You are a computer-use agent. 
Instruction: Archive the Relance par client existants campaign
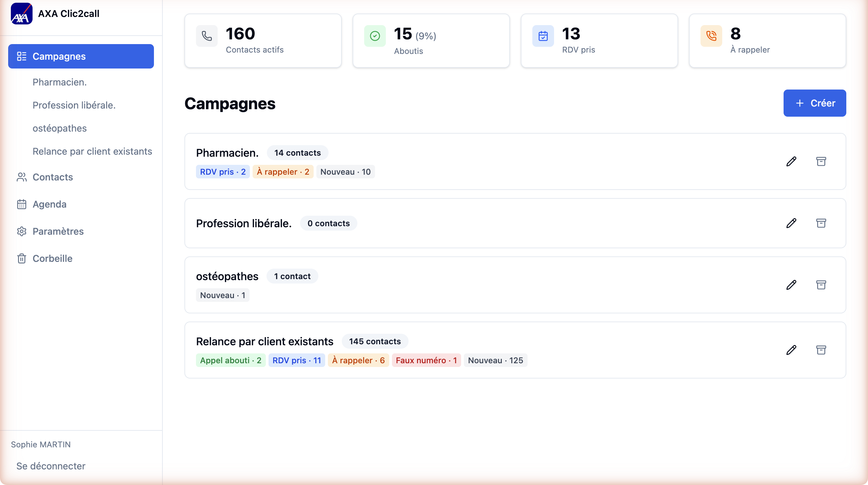click(822, 350)
